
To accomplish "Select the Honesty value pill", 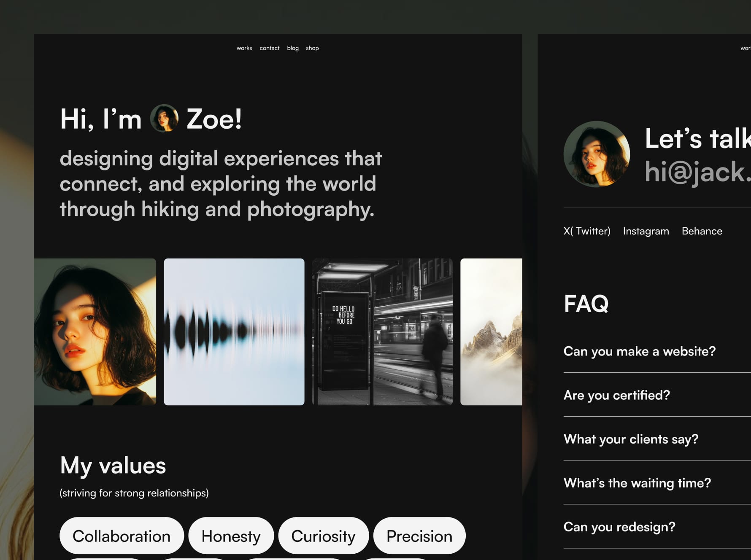I will [231, 536].
